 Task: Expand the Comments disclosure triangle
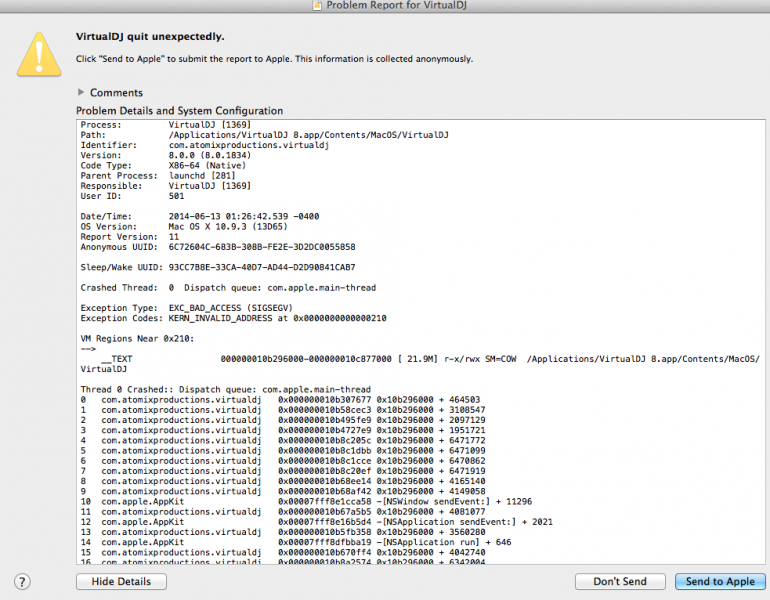point(81,92)
